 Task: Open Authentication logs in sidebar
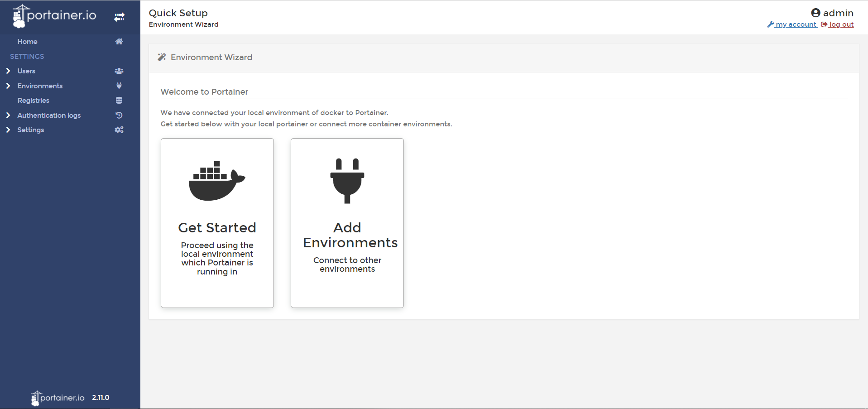coord(49,115)
